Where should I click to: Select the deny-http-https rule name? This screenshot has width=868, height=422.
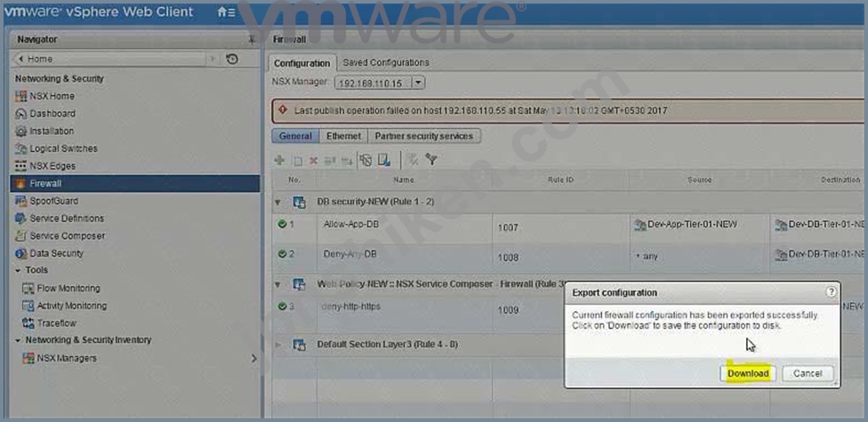click(351, 306)
